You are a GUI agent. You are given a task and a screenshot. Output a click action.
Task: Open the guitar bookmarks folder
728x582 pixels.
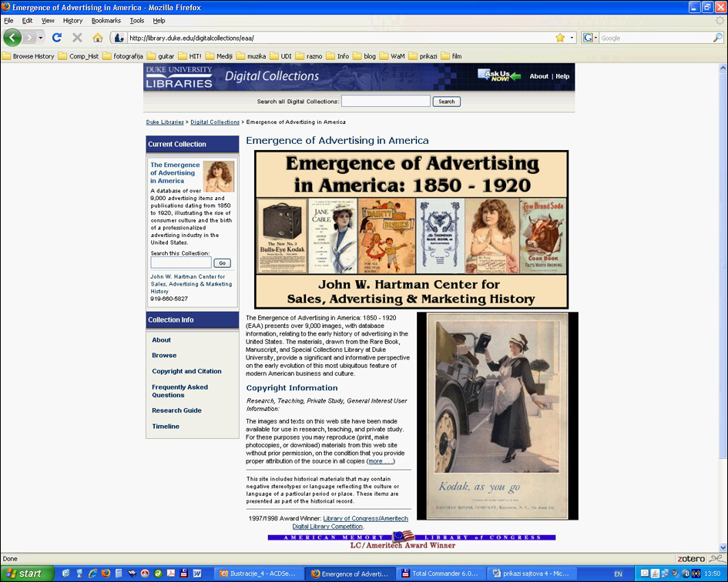(x=159, y=56)
